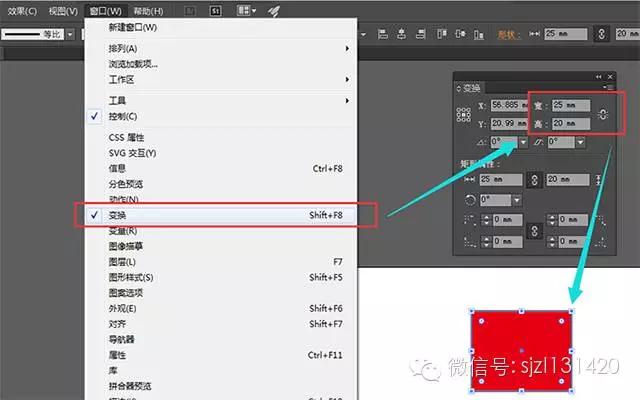
Task: Open the shear angle dropdown in Transform panel
Action: (582, 143)
